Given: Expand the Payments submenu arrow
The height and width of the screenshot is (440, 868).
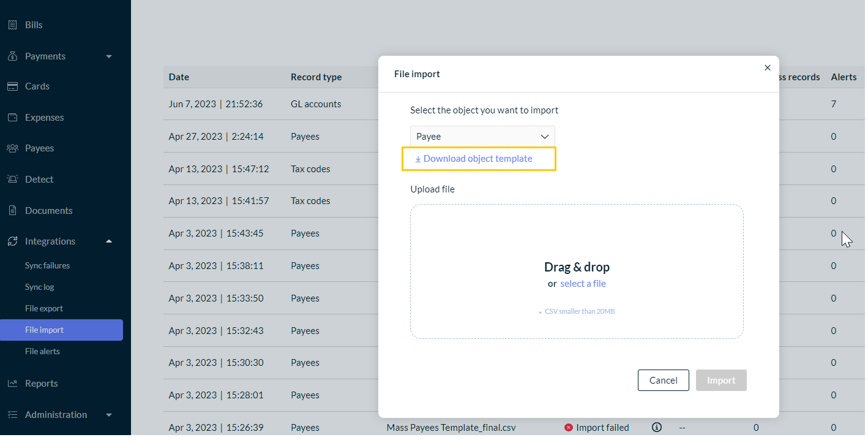Looking at the screenshot, I should (x=109, y=56).
